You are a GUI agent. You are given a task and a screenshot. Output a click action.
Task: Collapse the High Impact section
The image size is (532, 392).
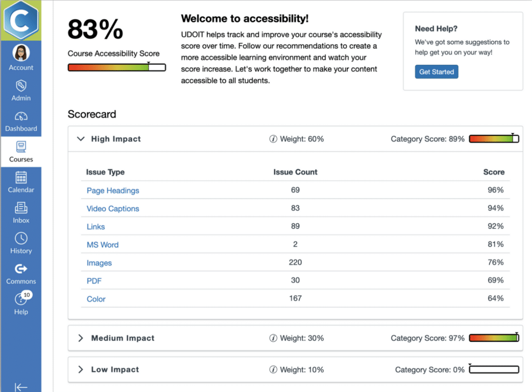[x=81, y=139]
